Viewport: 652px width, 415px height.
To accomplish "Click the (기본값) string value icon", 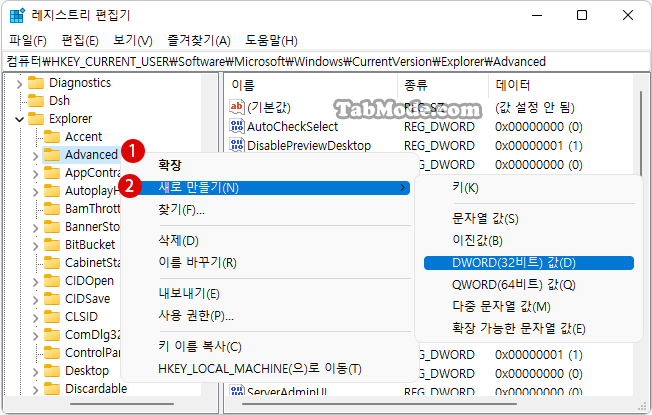I will tap(237, 107).
